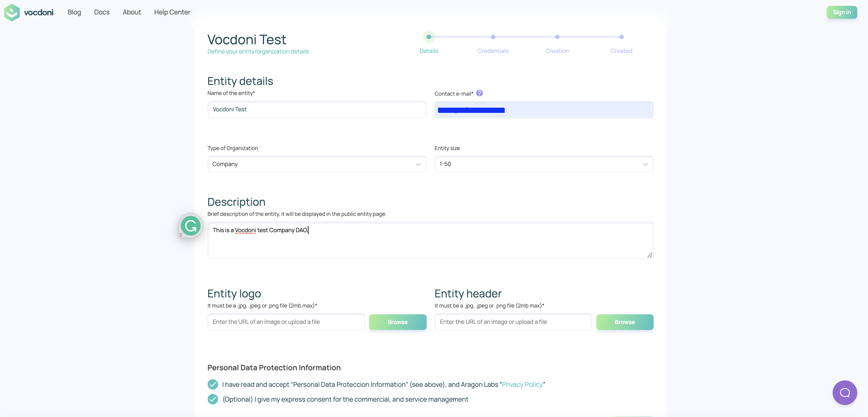Click 'Define your entity/organization details' subtitle
868x417 pixels.
click(258, 52)
